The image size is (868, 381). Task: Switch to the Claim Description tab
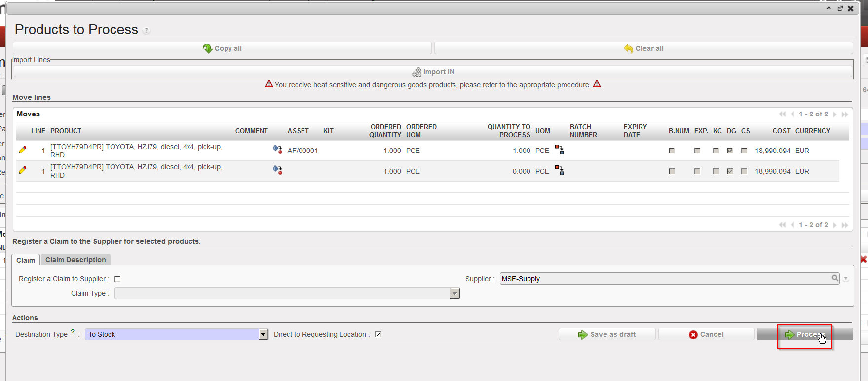[75, 260]
